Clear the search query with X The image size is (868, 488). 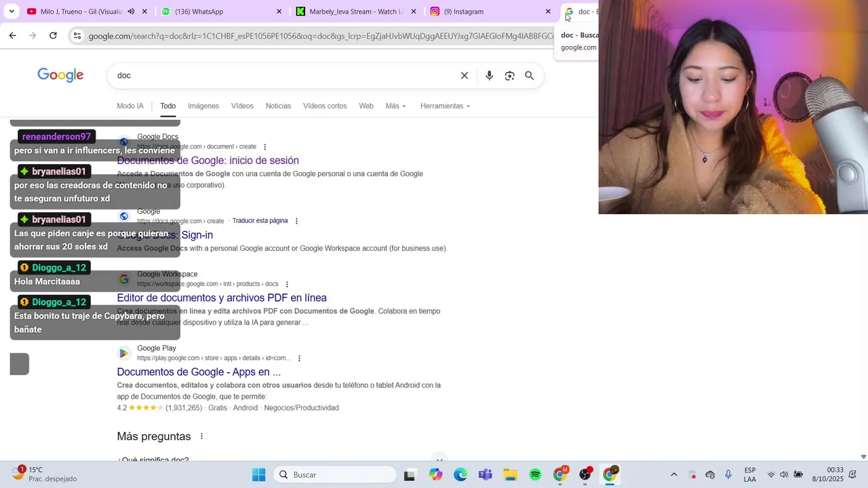pos(465,76)
